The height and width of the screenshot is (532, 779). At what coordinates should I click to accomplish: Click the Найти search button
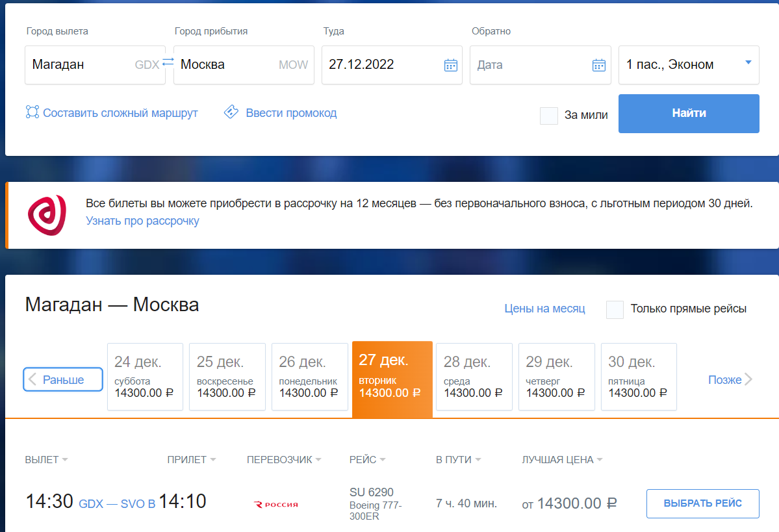click(x=689, y=113)
